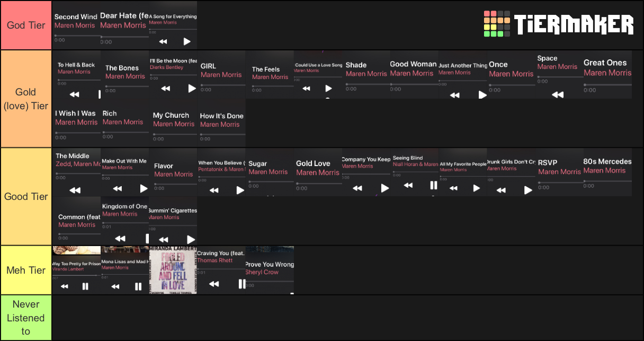This screenshot has height=341, width=644.
Task: Select the Good Tier label
Action: [26, 196]
